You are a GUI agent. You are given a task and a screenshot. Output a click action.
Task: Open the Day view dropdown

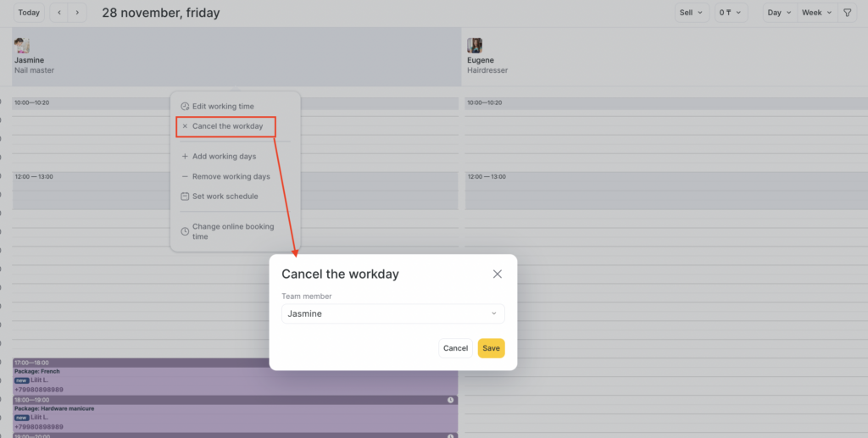coord(779,13)
